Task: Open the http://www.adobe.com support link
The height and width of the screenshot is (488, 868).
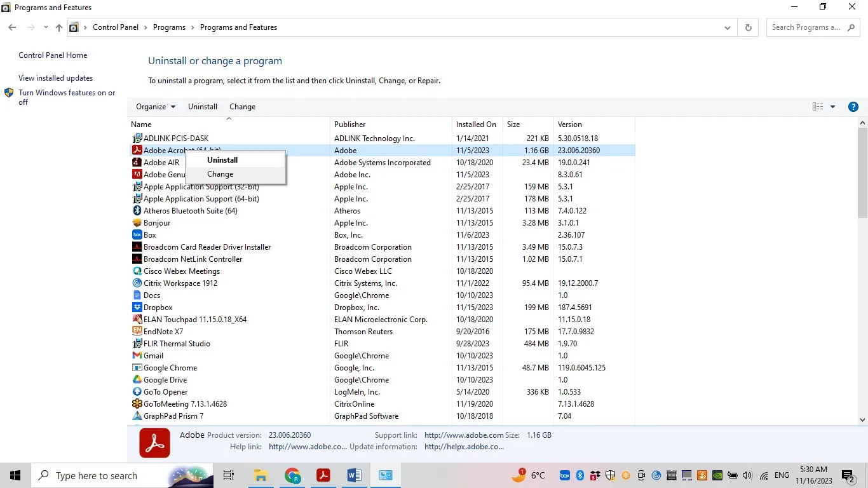Action: [464, 435]
